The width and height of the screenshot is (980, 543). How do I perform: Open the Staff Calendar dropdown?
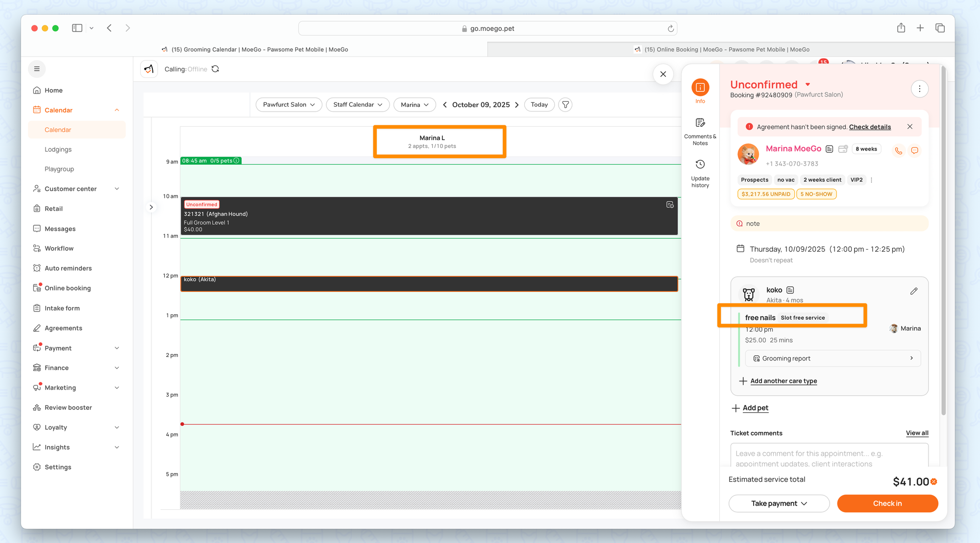[357, 105]
